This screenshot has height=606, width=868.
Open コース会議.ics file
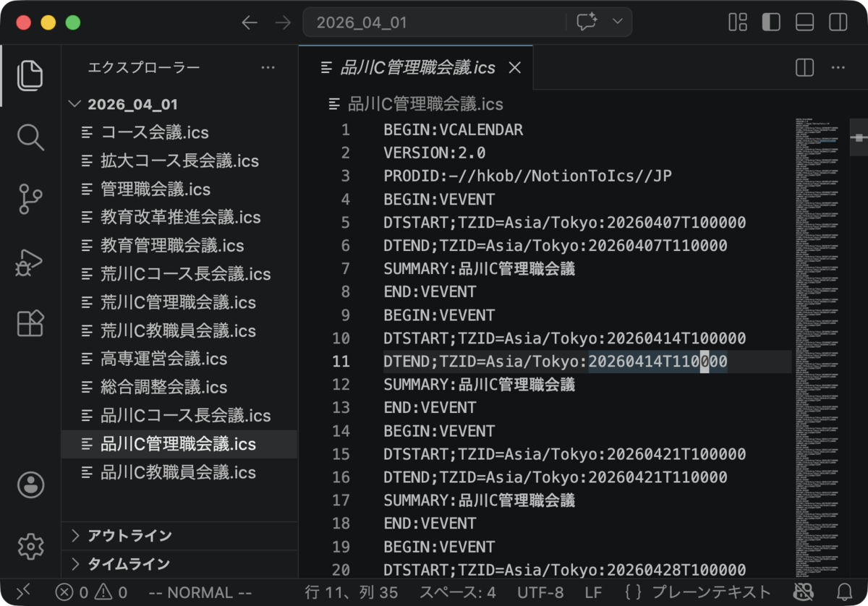pyautogui.click(x=179, y=132)
